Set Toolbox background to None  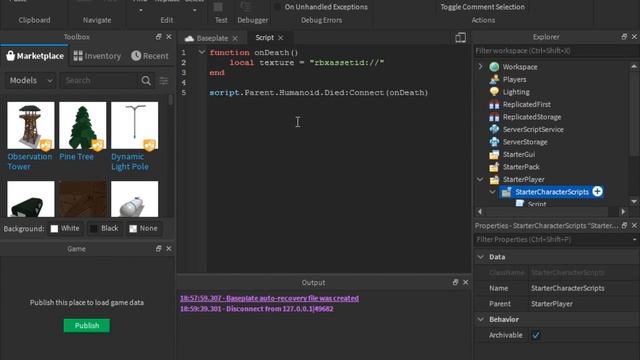143,229
